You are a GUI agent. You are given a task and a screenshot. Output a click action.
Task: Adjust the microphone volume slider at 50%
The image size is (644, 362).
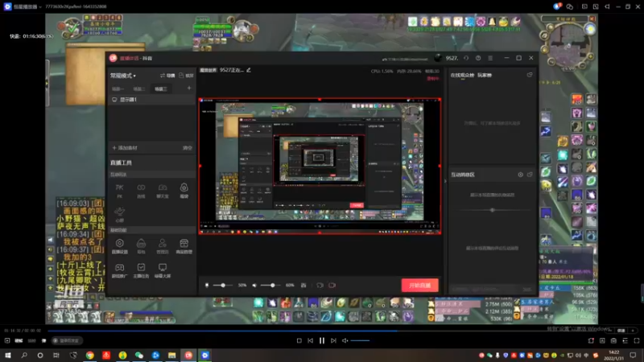point(223,286)
